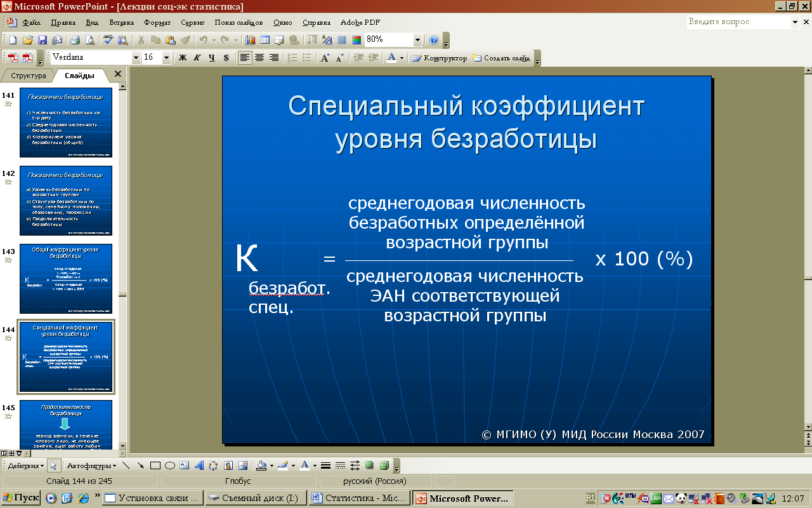
Task: Click the Конструктор button
Action: 440,58
